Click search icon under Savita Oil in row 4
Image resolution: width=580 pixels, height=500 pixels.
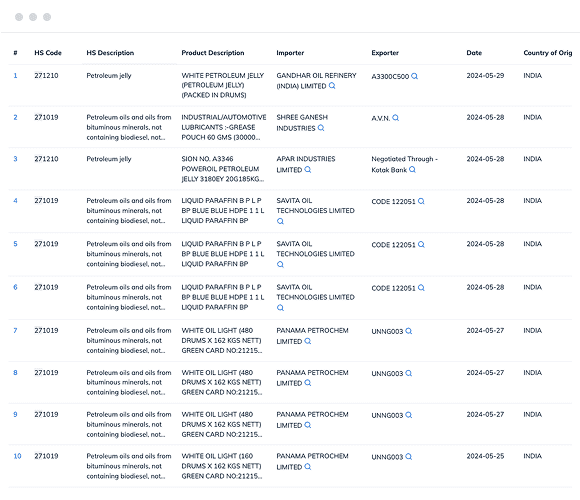tap(280, 221)
